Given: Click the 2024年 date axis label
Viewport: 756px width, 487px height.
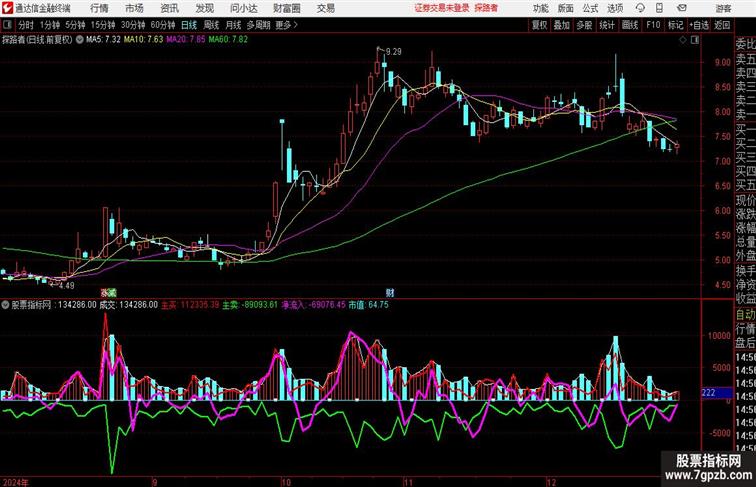Looking at the screenshot, I should tap(15, 482).
